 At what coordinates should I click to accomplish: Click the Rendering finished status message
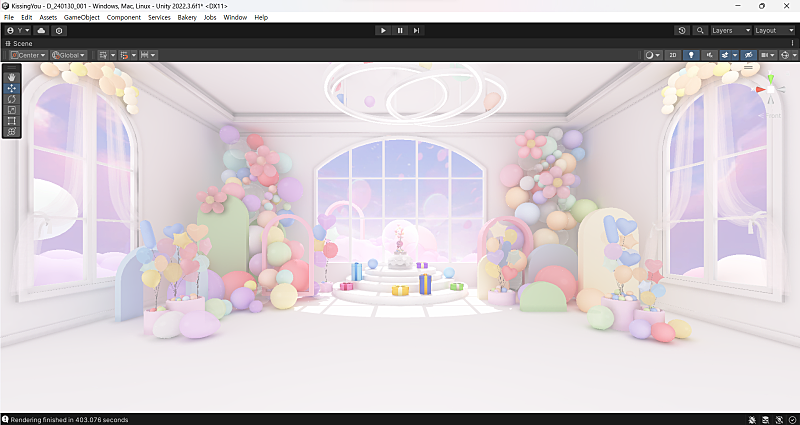[x=70, y=419]
